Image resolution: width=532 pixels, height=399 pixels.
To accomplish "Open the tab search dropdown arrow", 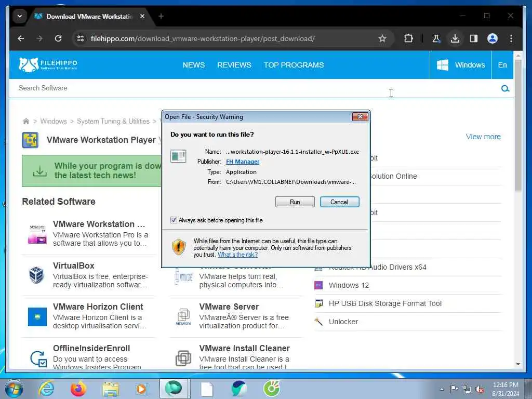I will pos(20,16).
